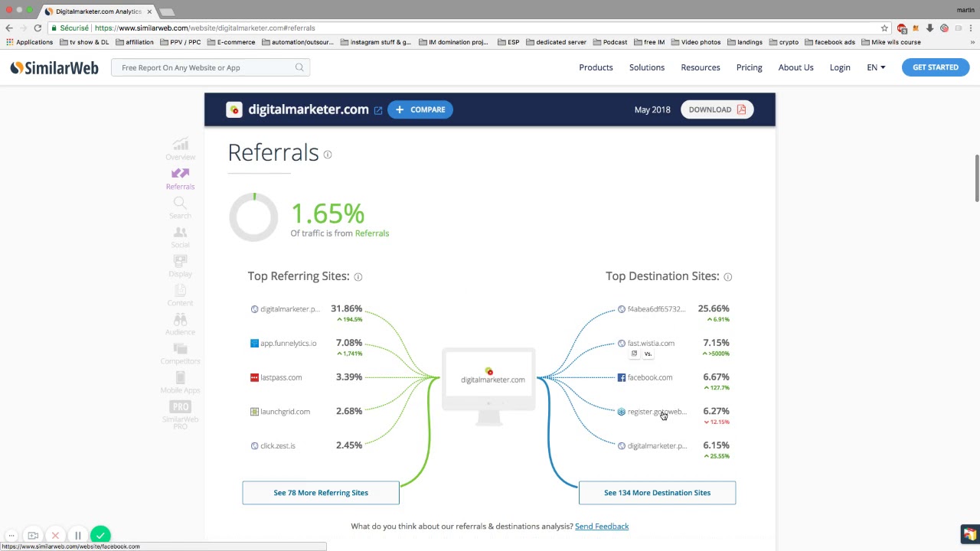Click Top Referring Sites info icon
The width and height of the screenshot is (980, 551).
tap(358, 277)
